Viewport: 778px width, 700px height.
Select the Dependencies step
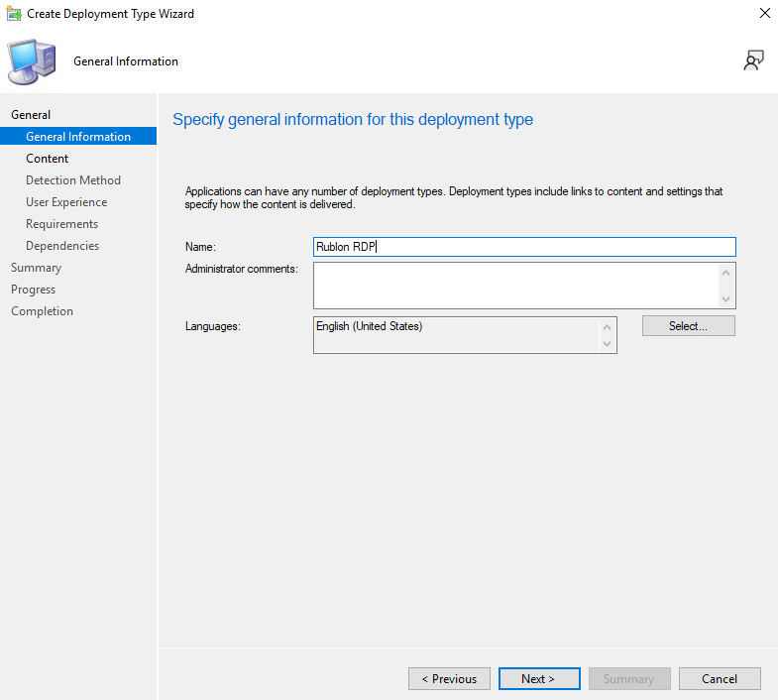click(x=62, y=246)
